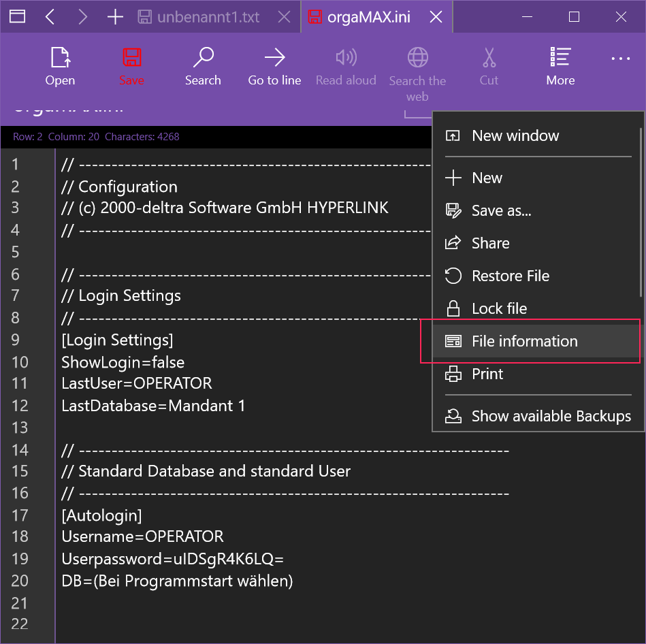The height and width of the screenshot is (644, 646).
Task: Click Share in the menu
Action: click(538, 243)
